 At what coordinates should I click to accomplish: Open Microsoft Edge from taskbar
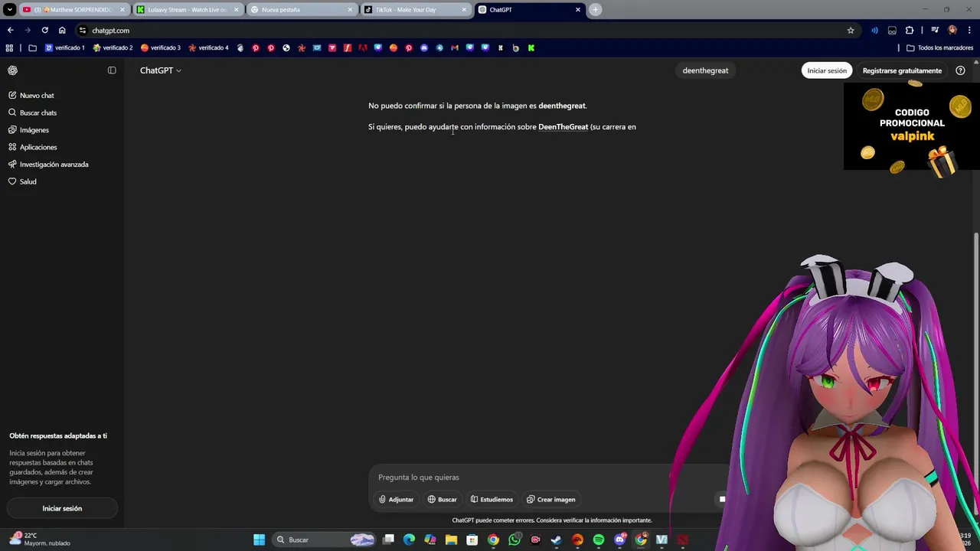click(409, 540)
